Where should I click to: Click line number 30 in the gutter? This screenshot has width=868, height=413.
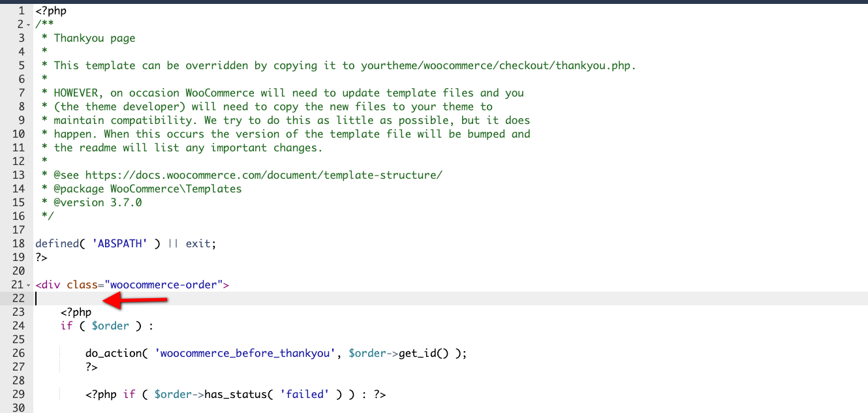point(18,408)
